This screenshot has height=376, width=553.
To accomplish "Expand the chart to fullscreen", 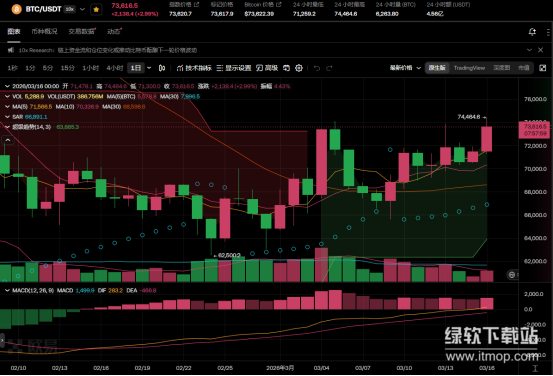I will coord(543,68).
